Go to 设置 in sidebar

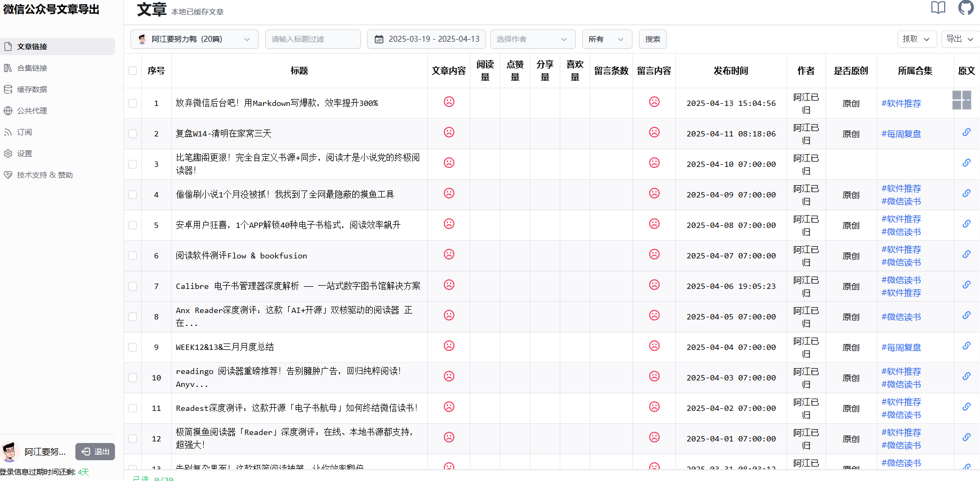57,154
